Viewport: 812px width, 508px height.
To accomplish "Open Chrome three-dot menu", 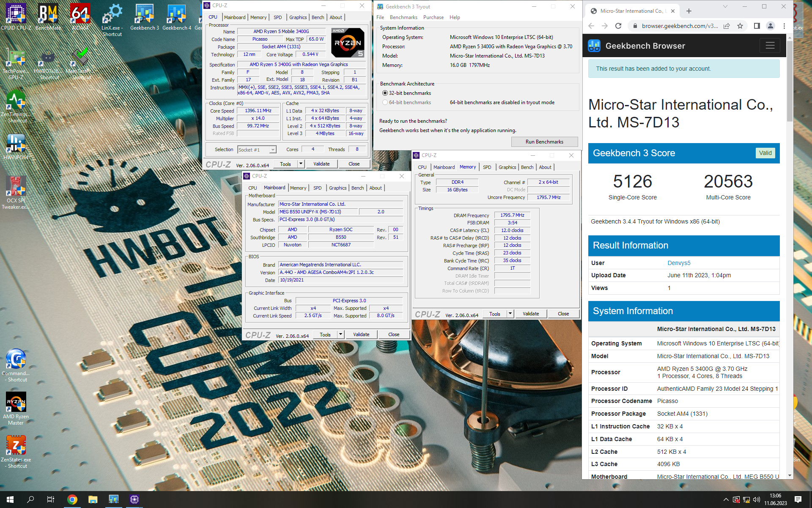I will tap(784, 26).
